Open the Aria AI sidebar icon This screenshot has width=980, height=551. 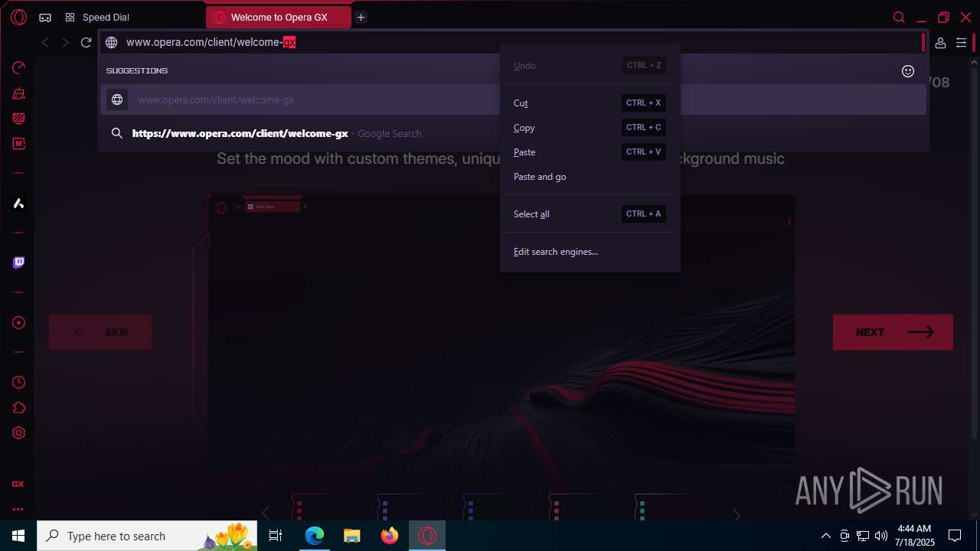(18, 204)
